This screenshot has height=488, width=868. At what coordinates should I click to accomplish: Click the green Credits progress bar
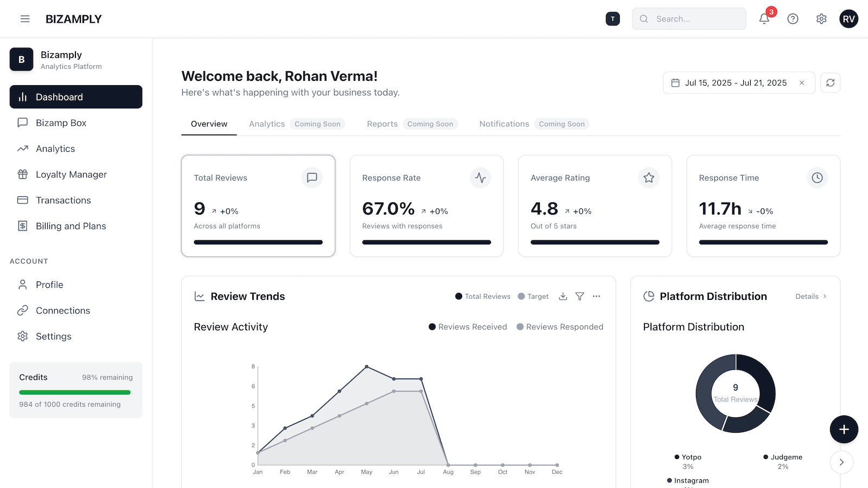pyautogui.click(x=75, y=392)
